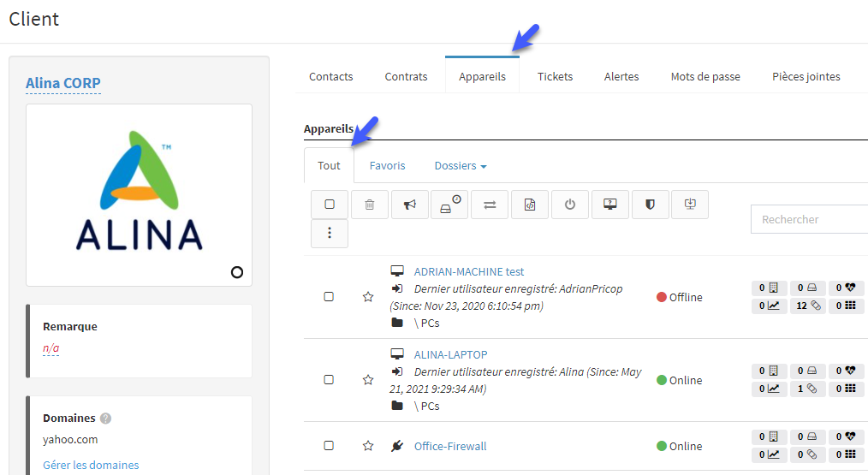This screenshot has height=475, width=868.
Task: Star ADRIAN-MACHINE test as favorite
Action: click(367, 297)
